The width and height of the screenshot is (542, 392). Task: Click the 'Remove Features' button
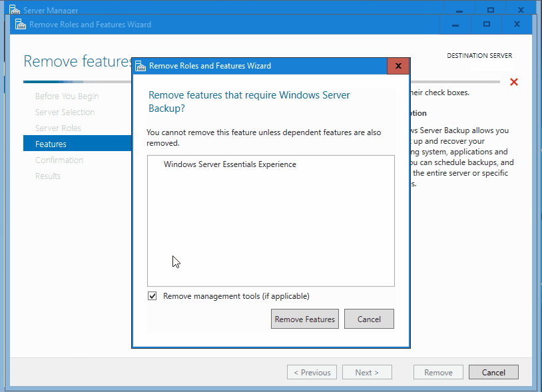pos(304,319)
